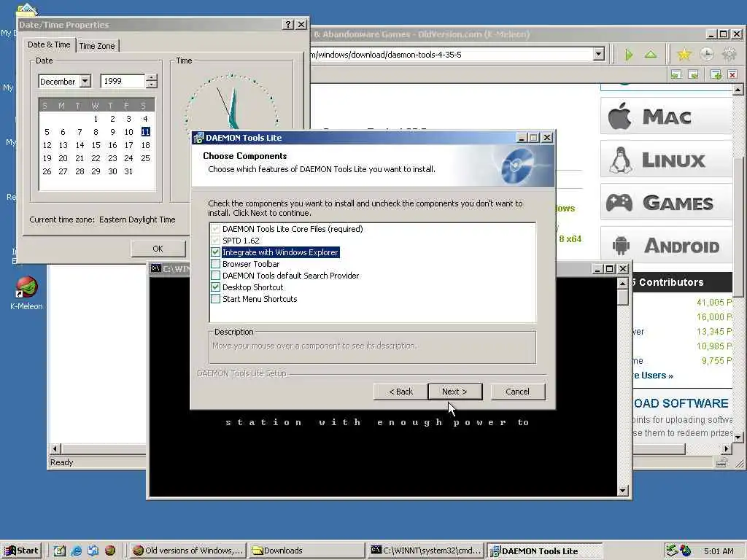Click the DAEMON Tools Lite title bar icon
Viewport: 747px width, 560px height.
198,138
